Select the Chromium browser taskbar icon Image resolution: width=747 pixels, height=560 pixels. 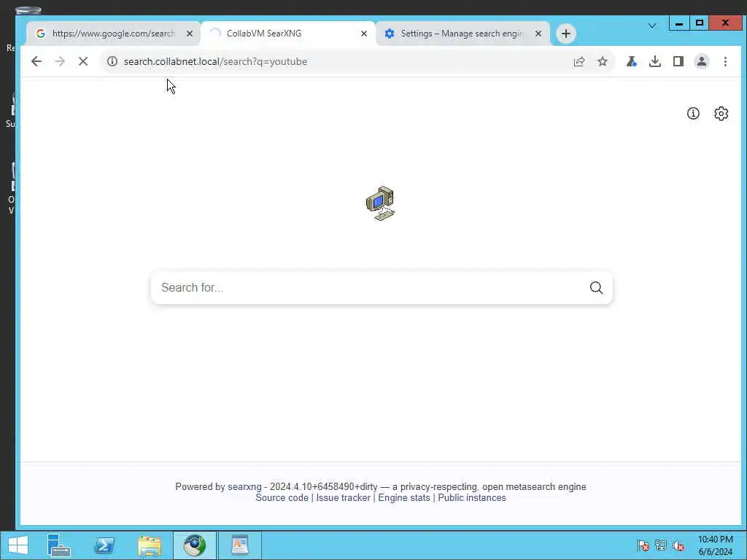(194, 545)
